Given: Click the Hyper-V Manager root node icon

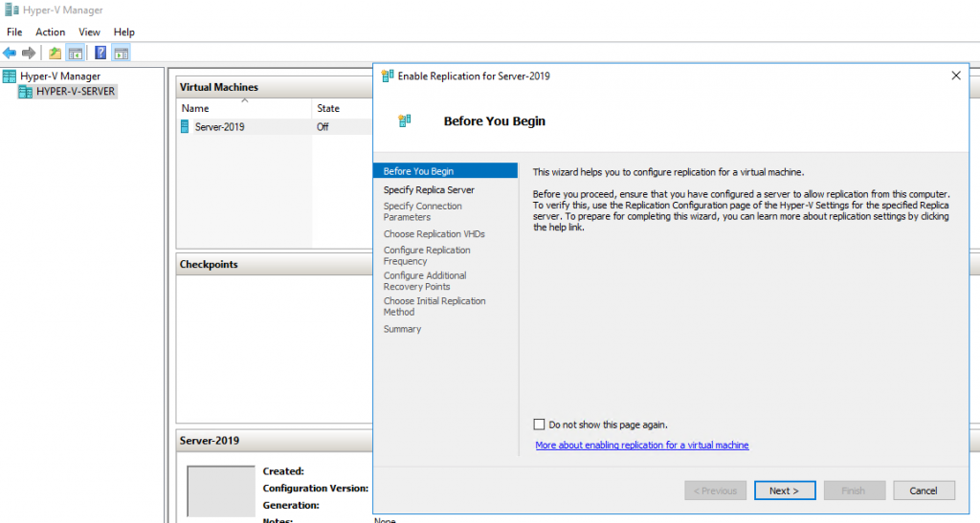Looking at the screenshot, I should (x=10, y=76).
